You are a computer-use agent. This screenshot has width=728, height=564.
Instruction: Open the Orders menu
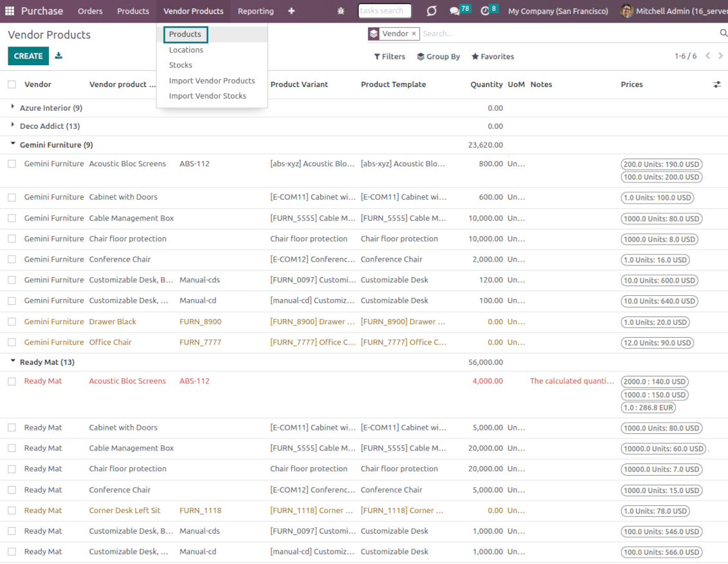pyautogui.click(x=90, y=11)
